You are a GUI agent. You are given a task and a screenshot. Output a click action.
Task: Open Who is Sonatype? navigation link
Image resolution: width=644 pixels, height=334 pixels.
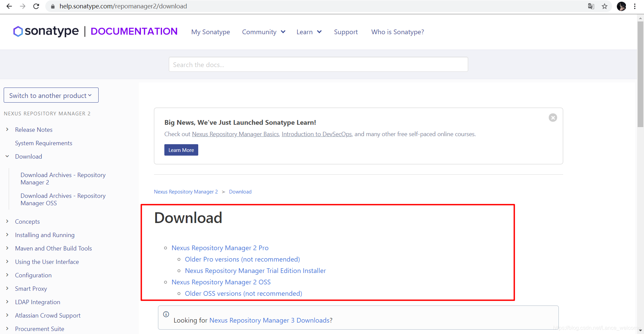[397, 32]
